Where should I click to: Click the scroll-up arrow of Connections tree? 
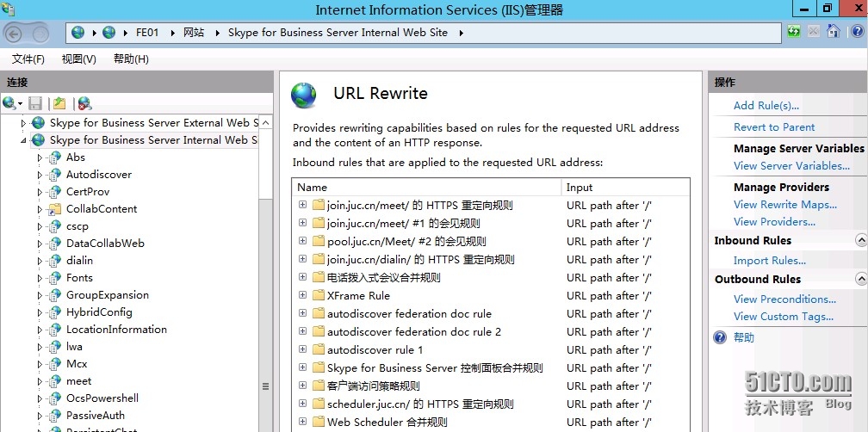click(266, 123)
